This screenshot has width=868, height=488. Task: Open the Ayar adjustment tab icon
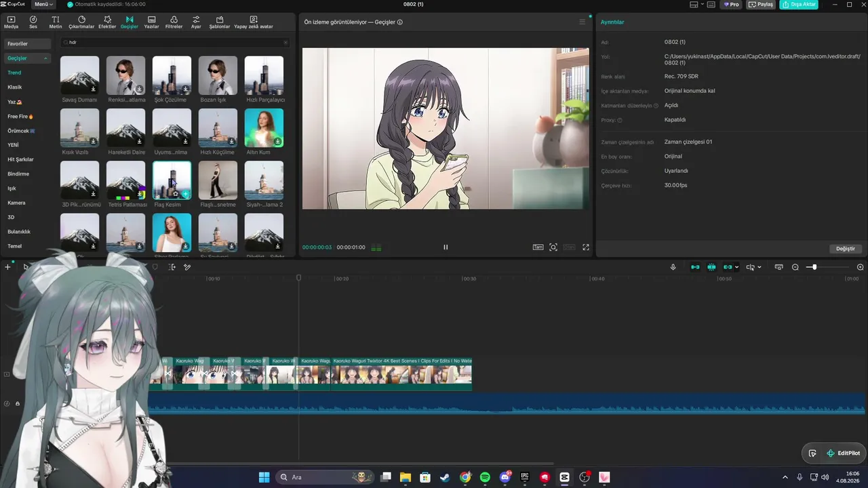tap(196, 22)
